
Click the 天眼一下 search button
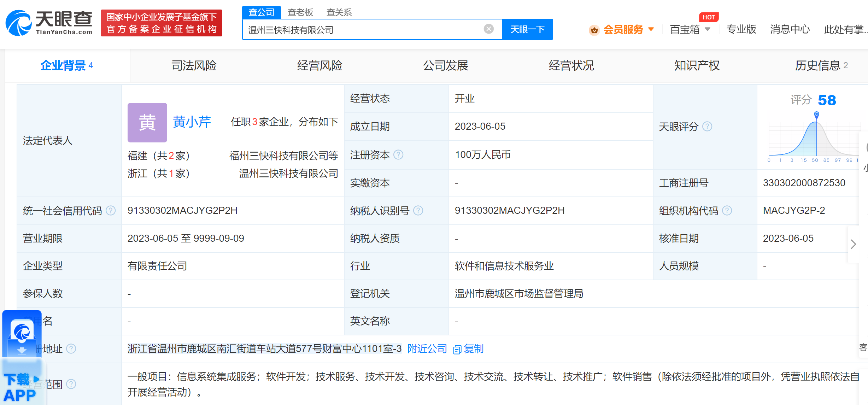click(527, 29)
